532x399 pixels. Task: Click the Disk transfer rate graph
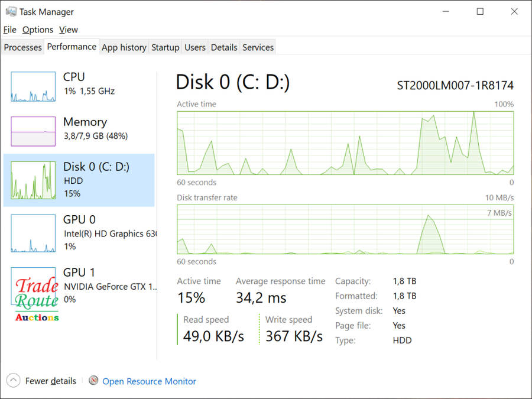[x=345, y=229]
